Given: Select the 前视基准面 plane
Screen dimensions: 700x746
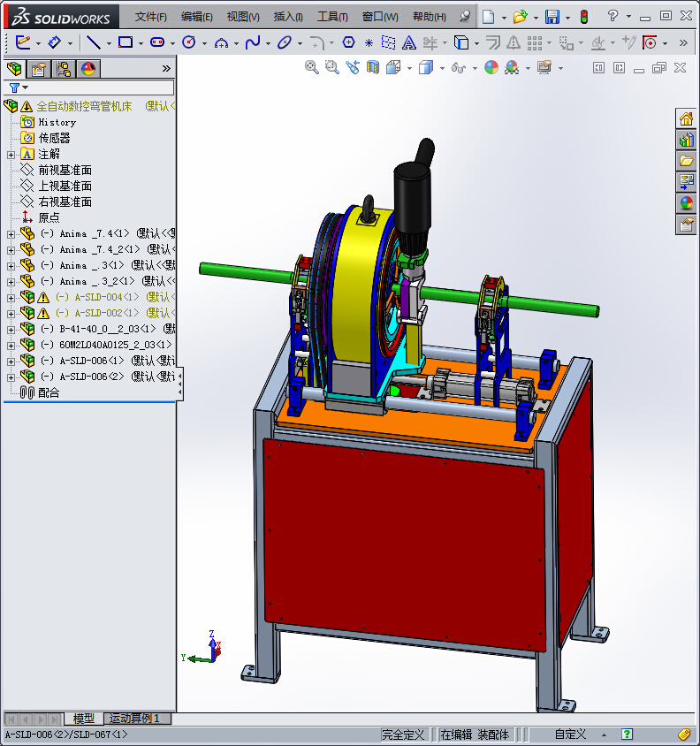Looking at the screenshot, I should pos(65,171).
